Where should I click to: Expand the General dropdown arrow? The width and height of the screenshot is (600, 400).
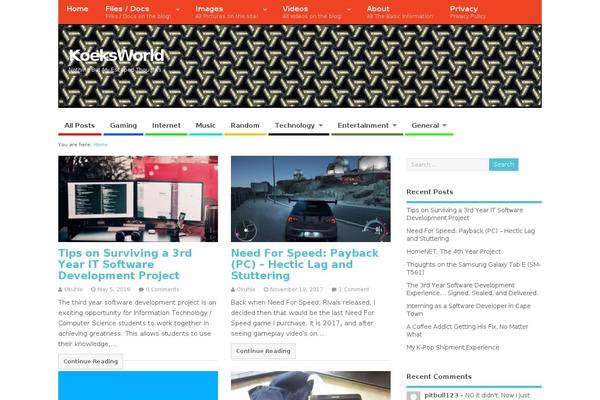point(445,126)
